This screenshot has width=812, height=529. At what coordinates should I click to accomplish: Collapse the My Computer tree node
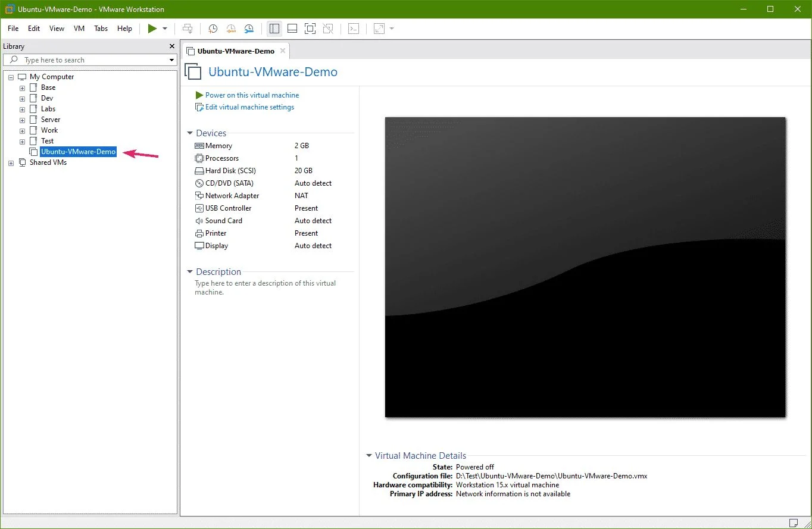click(x=11, y=77)
